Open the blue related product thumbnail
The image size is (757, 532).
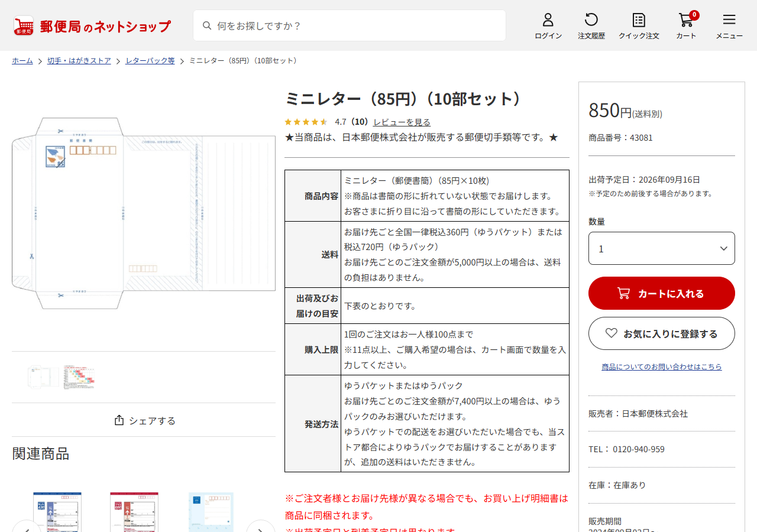pos(57,512)
